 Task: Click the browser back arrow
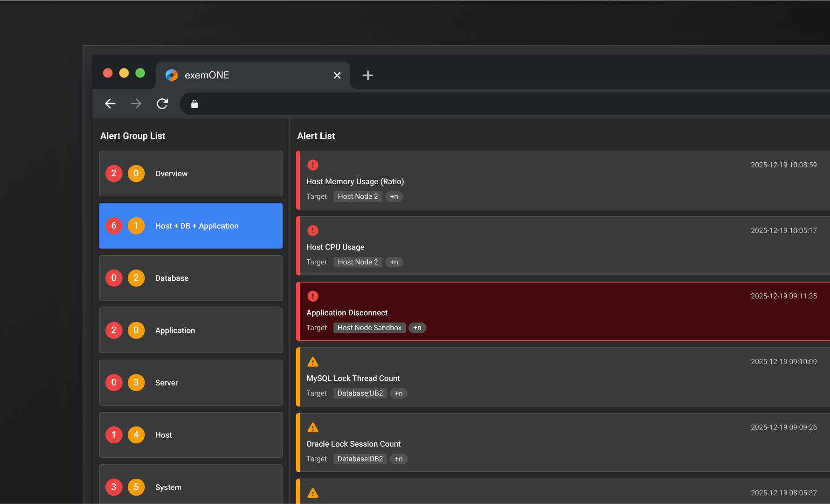[110, 104]
